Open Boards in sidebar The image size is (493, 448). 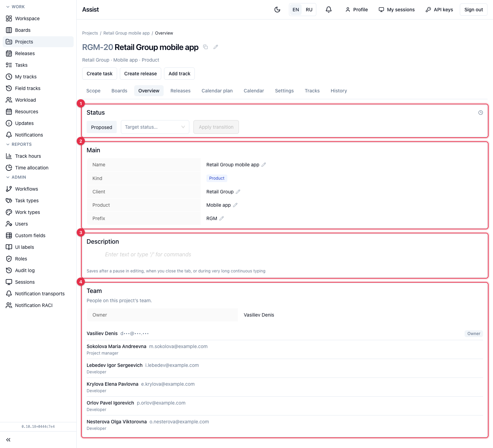coord(38,30)
